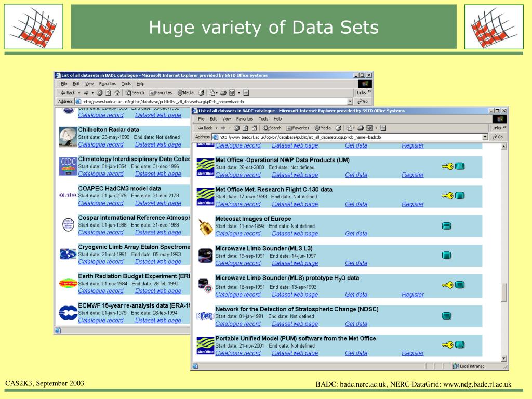Click the front window vertical scrollbar thumb
Viewport: 532px width, 399px height.
tap(504, 292)
